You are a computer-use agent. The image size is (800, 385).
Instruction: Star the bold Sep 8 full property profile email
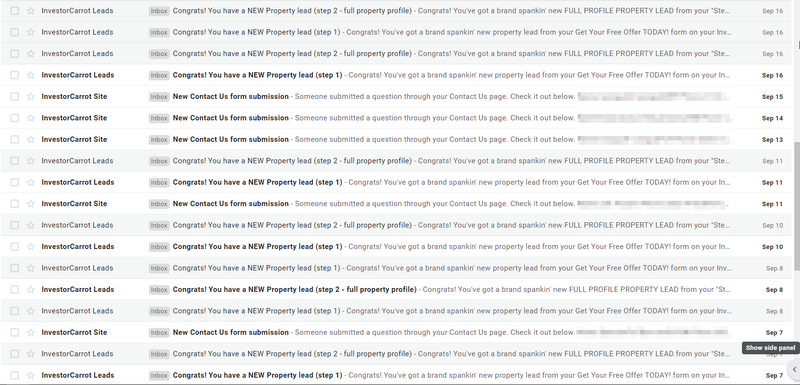tap(31, 289)
